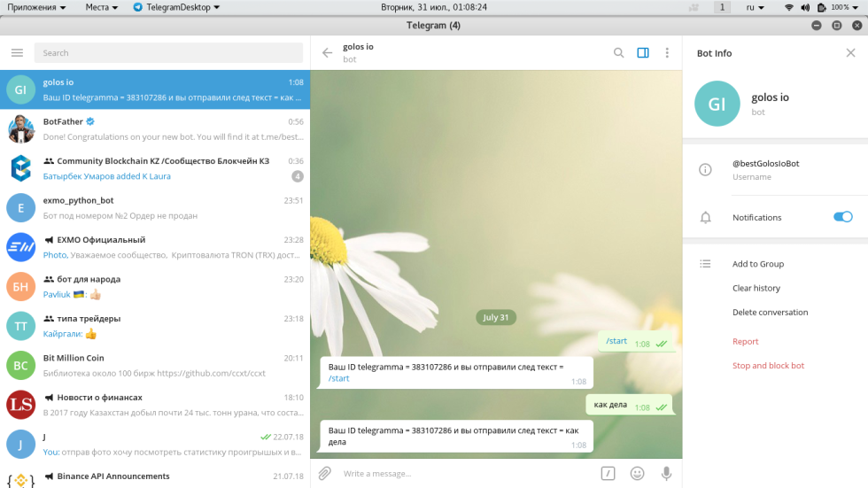The width and height of the screenshot is (868, 488).
Task: Click the system volume icon
Action: point(805,7)
